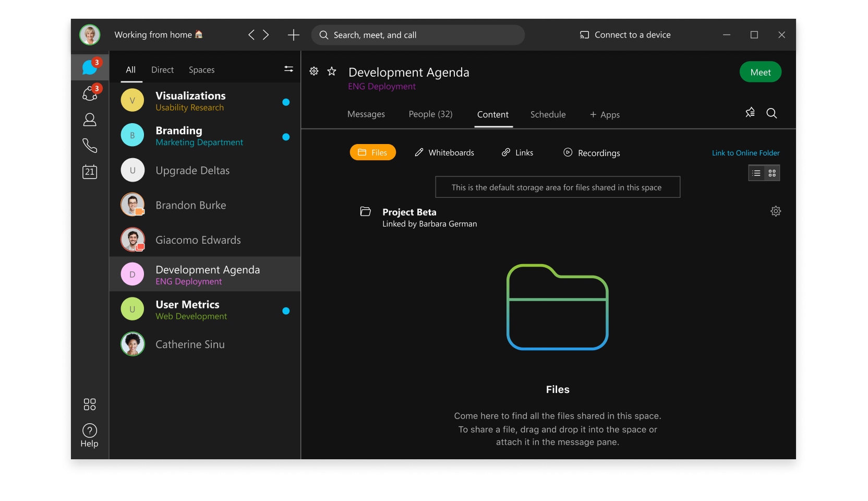This screenshot has width=868, height=501.
Task: Click the Link to Online Folder link
Action: (x=745, y=153)
